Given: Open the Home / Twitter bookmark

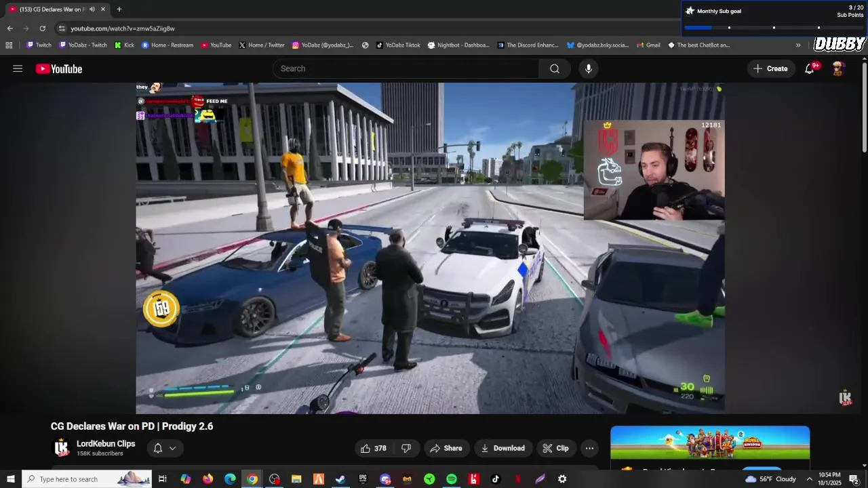Looking at the screenshot, I should click(262, 45).
